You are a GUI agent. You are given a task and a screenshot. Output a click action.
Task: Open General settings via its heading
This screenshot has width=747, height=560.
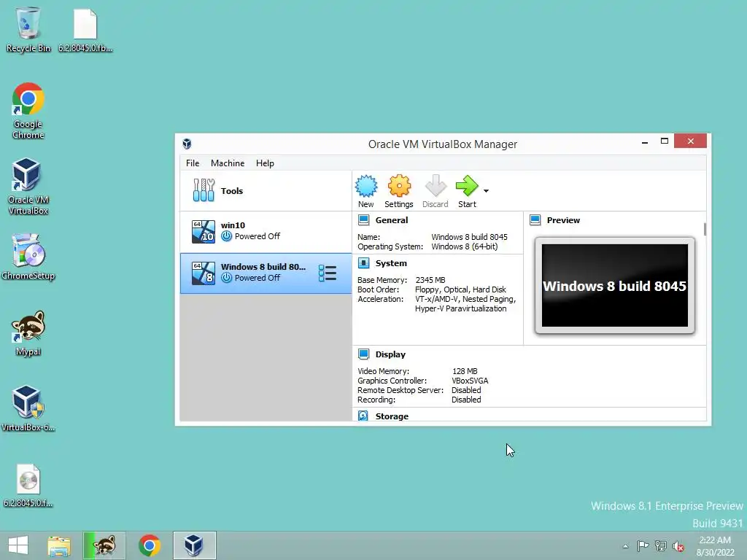pyautogui.click(x=392, y=220)
